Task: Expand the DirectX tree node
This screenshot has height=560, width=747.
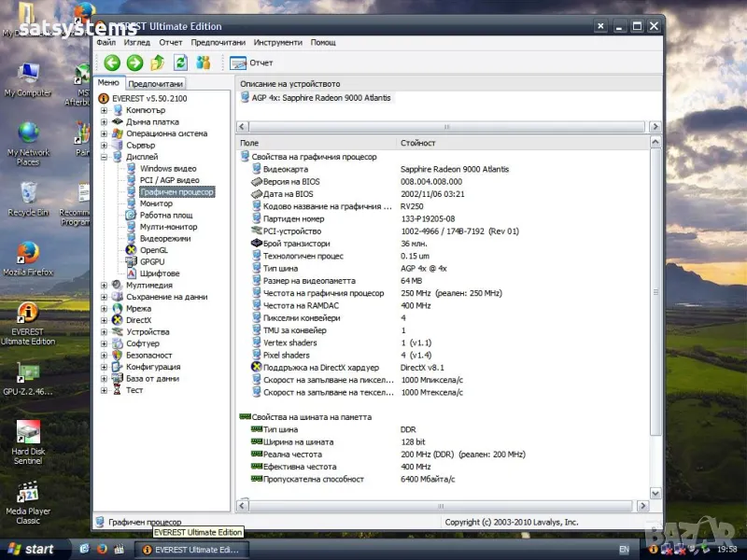Action: click(105, 320)
